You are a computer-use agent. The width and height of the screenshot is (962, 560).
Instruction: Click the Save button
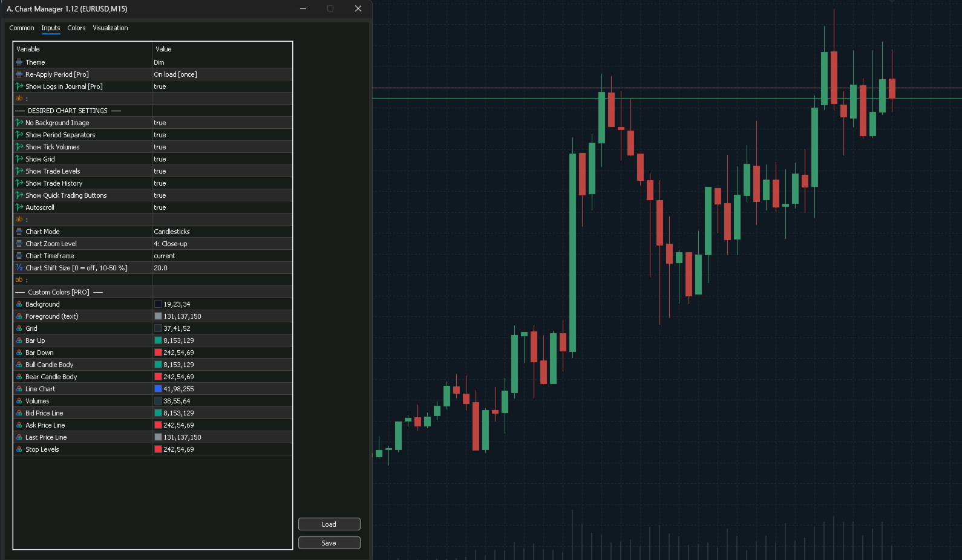coord(329,543)
